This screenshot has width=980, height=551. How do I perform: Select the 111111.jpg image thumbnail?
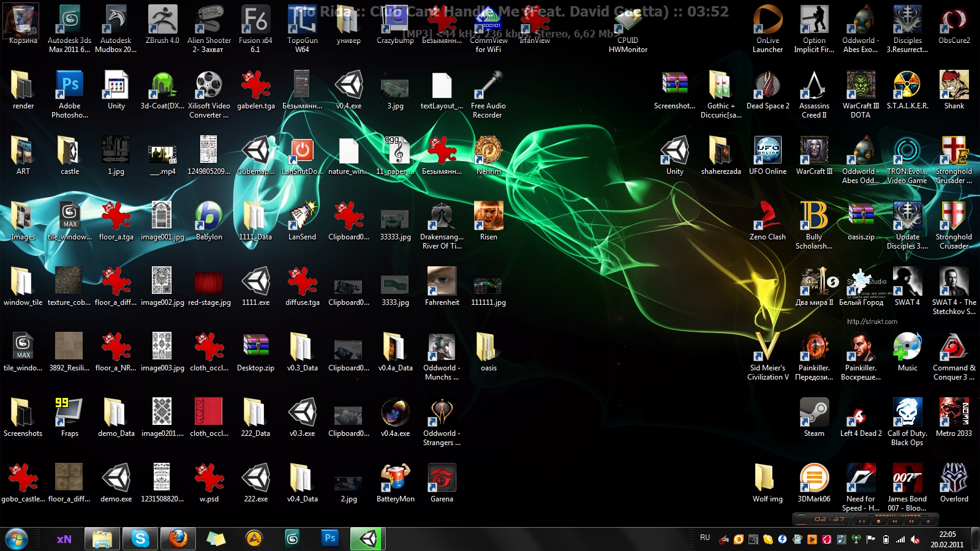pyautogui.click(x=488, y=286)
